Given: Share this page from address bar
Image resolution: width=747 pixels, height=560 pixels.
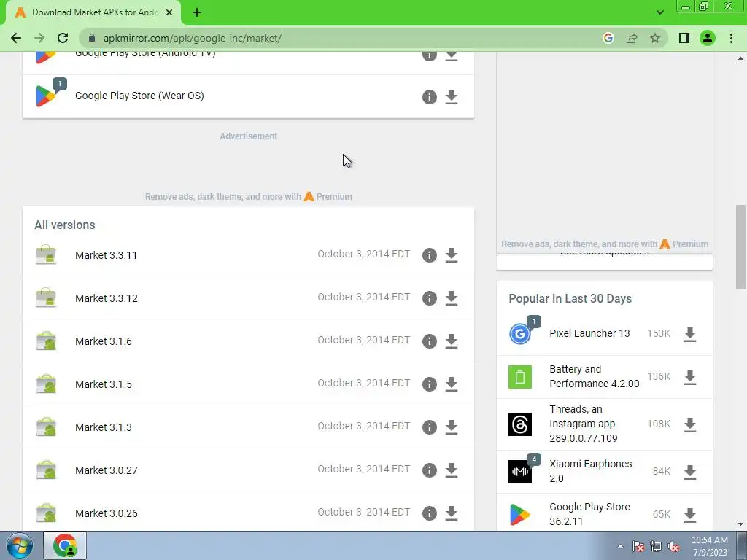Looking at the screenshot, I should [x=632, y=38].
